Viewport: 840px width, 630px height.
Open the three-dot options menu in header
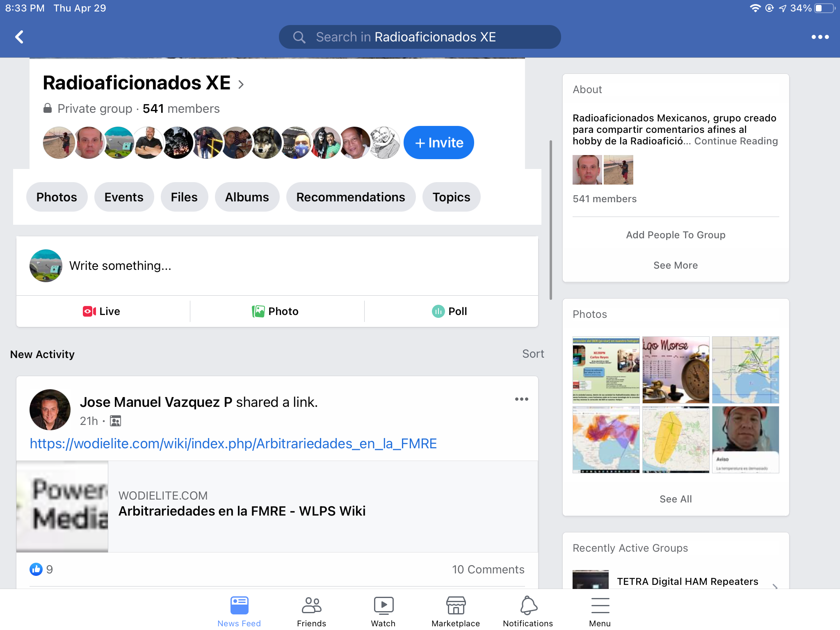[820, 37]
